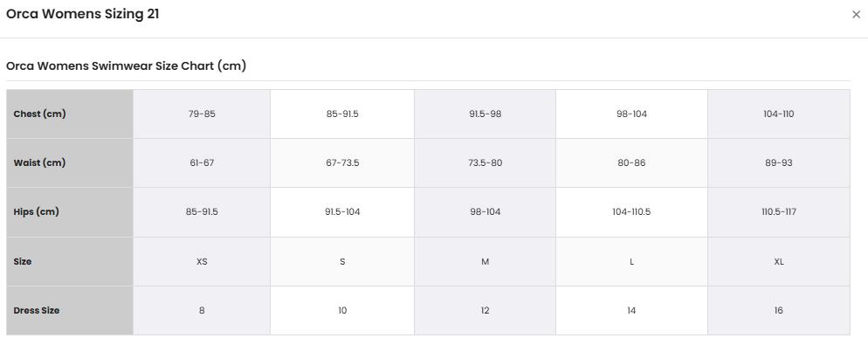The image size is (868, 352).
Task: Select the Hips (cm) row header
Action: (x=70, y=212)
